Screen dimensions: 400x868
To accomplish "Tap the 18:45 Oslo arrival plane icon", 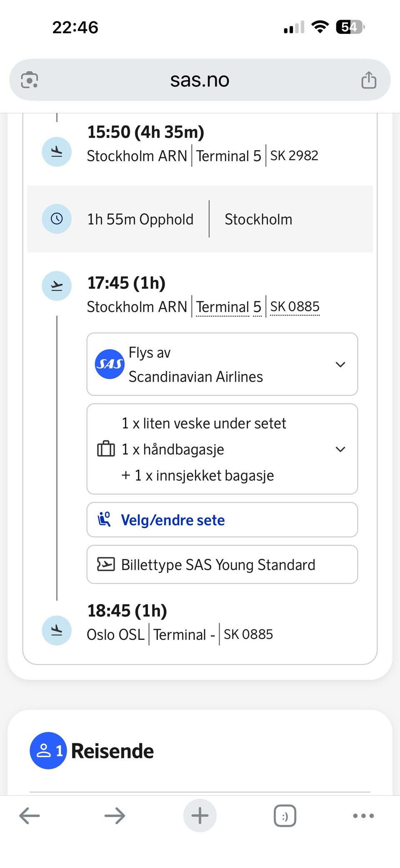I will [57, 630].
